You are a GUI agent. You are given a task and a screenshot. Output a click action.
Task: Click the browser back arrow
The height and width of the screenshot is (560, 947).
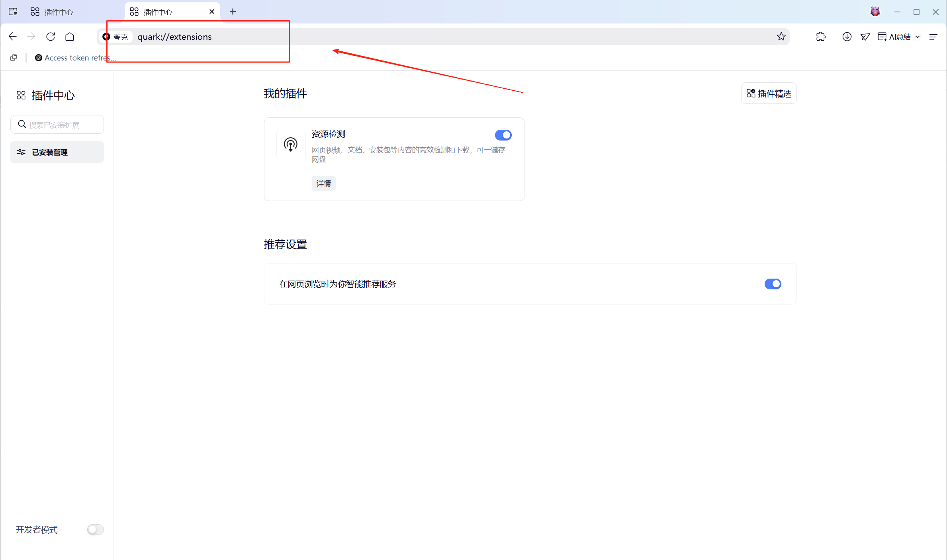pyautogui.click(x=13, y=37)
